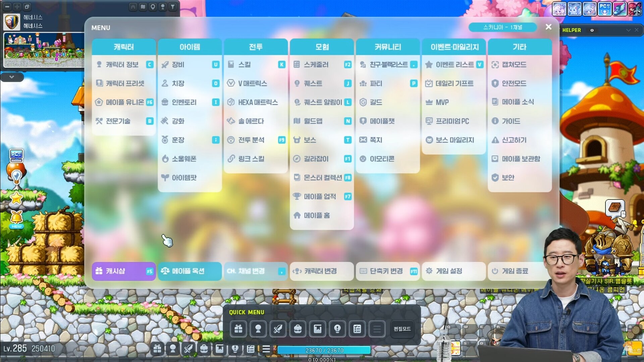644x362 pixels.
Task: Open 안전모드 entry
Action: coord(520,83)
